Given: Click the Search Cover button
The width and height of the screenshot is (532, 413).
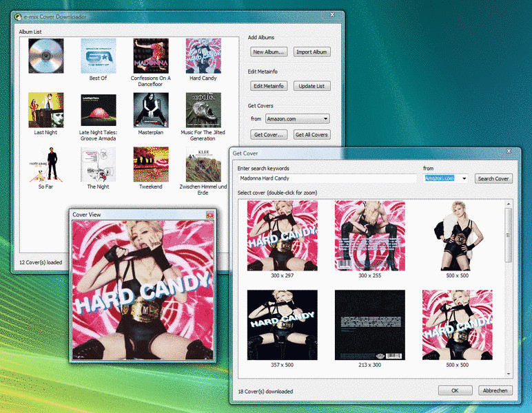Looking at the screenshot, I should pos(493,178).
